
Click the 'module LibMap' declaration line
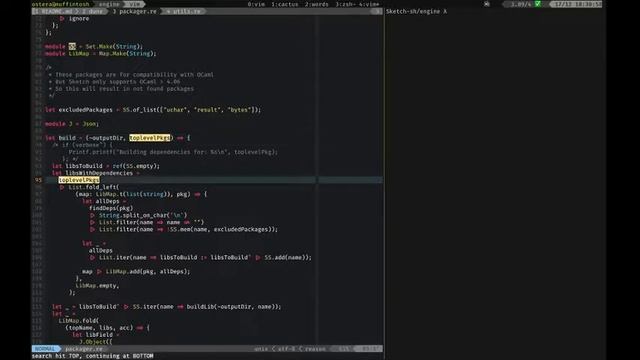click(x=100, y=53)
